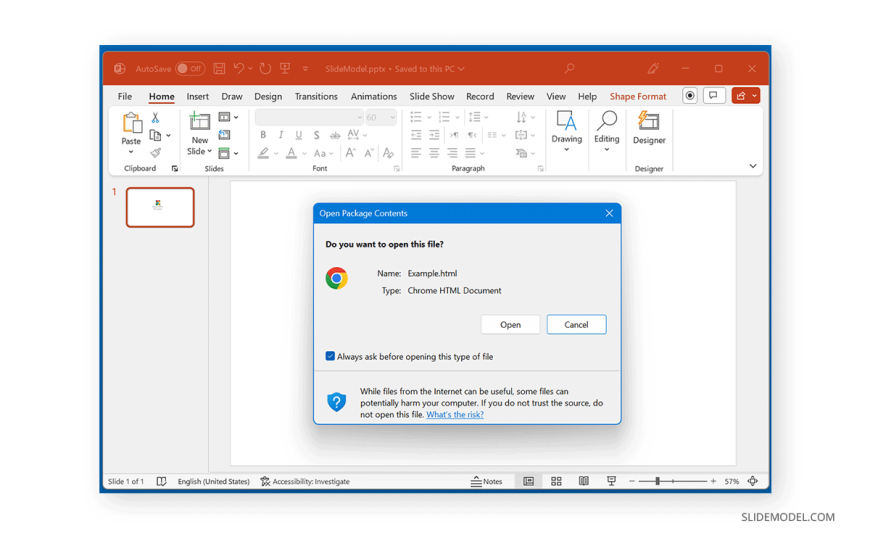Open the Editing dropdown menu
The image size is (870, 539).
[606, 150]
